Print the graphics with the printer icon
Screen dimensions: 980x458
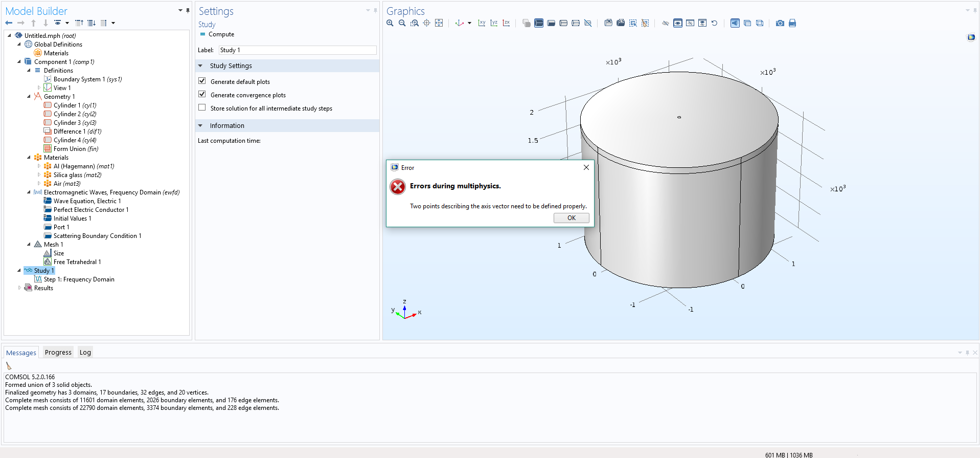click(x=792, y=23)
